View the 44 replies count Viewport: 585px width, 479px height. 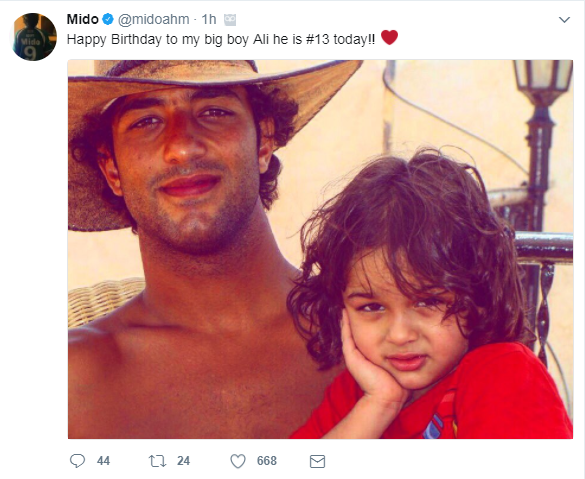[103, 461]
